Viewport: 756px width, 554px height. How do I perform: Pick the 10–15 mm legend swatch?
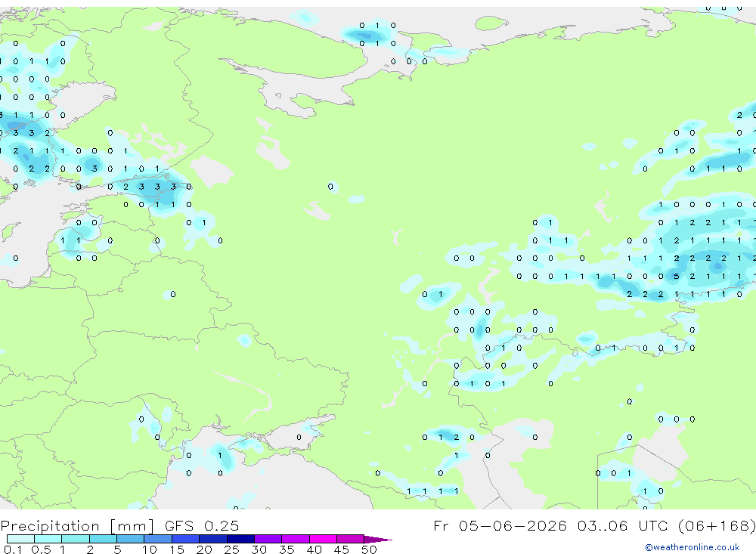tap(158, 539)
